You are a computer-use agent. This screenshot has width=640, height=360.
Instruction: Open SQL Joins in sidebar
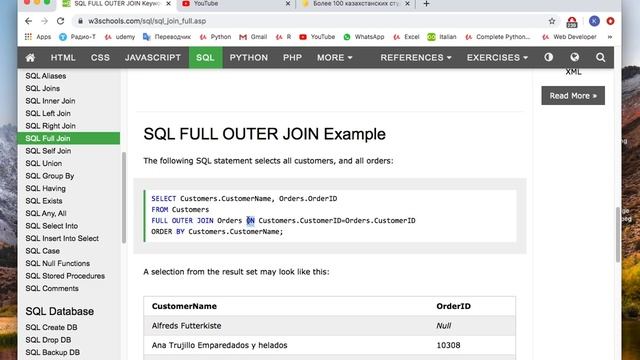point(42,88)
